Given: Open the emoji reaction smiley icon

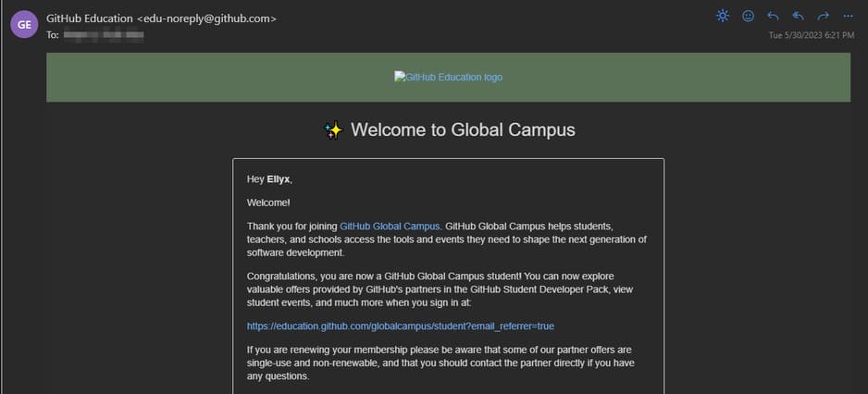Looking at the screenshot, I should [x=748, y=16].
